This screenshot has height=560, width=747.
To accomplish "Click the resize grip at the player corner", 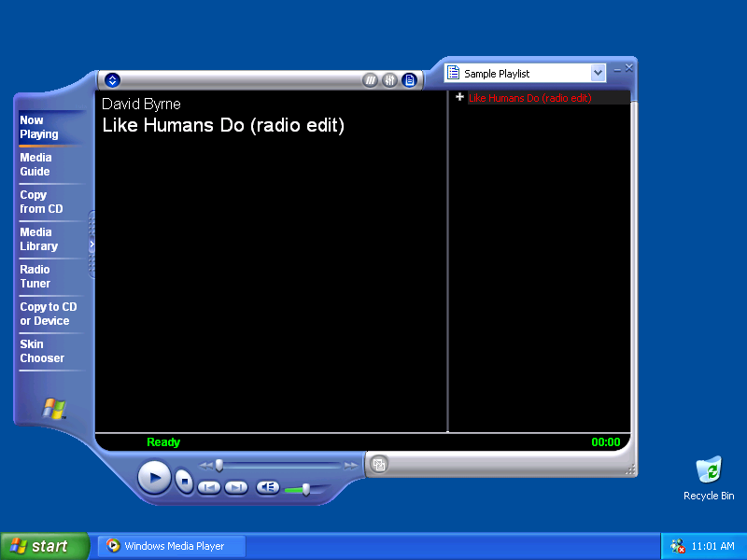I will pos(630,470).
